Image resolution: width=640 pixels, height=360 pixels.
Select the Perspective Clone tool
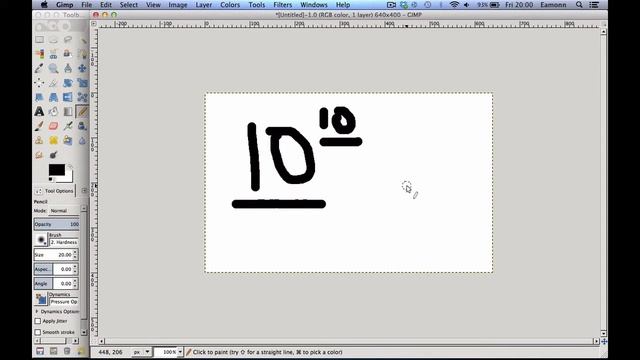coord(68,140)
